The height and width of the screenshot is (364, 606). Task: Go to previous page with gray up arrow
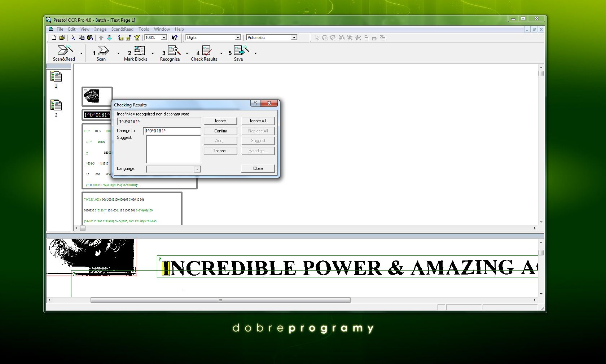point(101,38)
